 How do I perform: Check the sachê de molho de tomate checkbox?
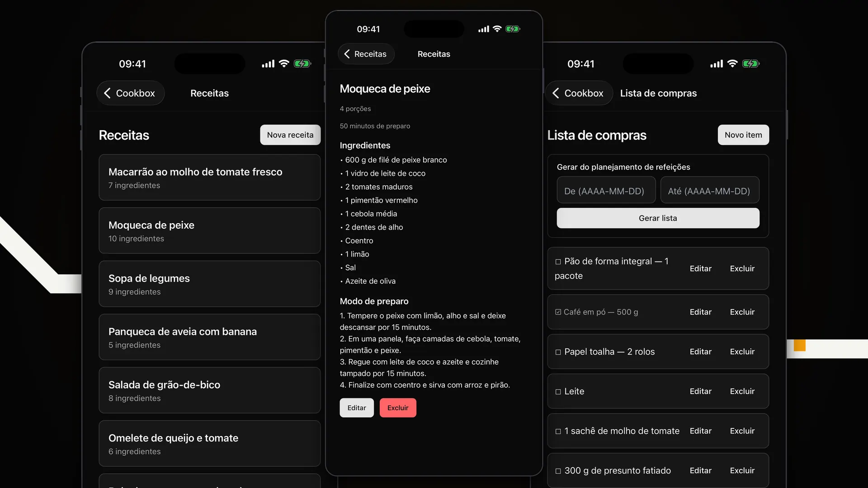coord(558,432)
